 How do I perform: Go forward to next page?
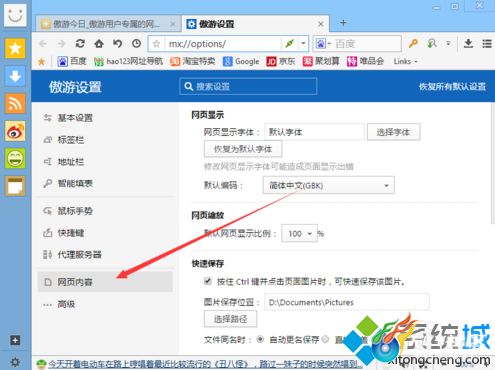(61, 44)
